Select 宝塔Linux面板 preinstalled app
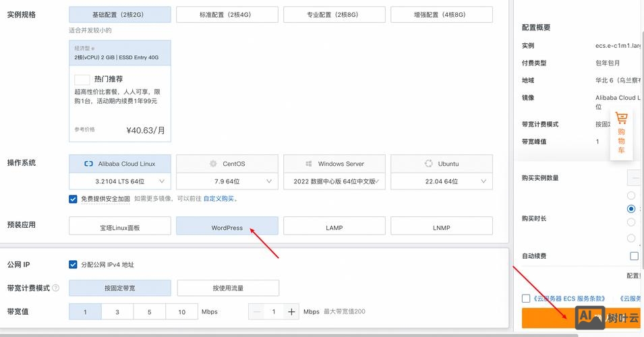 tap(120, 226)
